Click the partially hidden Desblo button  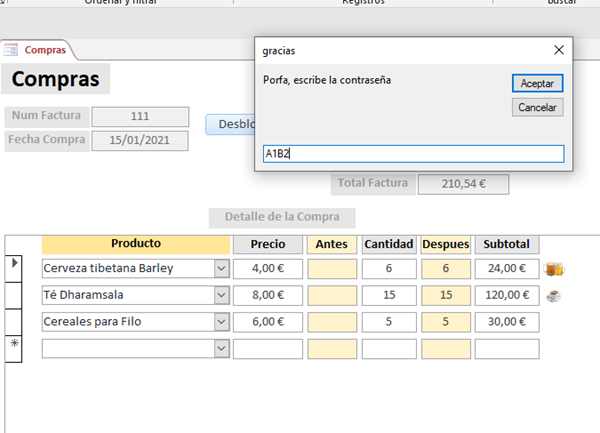tap(229, 125)
